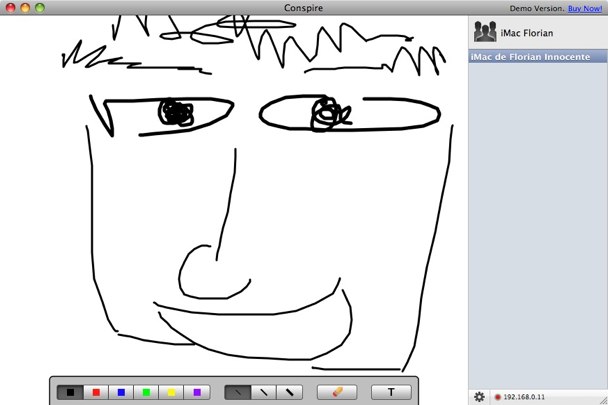Choose the thick brush stroke
The width and height of the screenshot is (608, 405).
click(x=289, y=393)
